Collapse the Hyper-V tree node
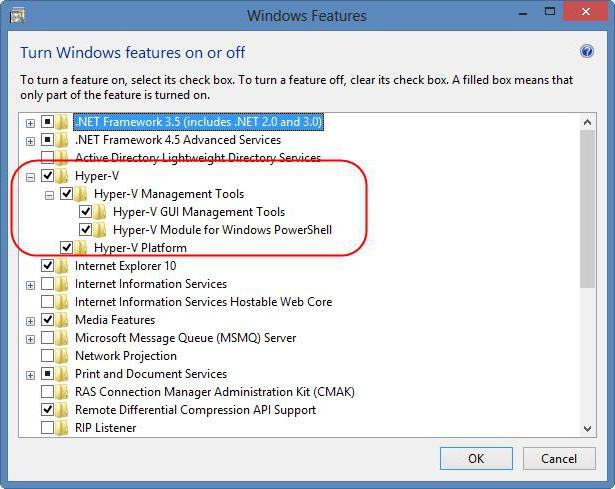This screenshot has height=489, width=615. (x=31, y=176)
